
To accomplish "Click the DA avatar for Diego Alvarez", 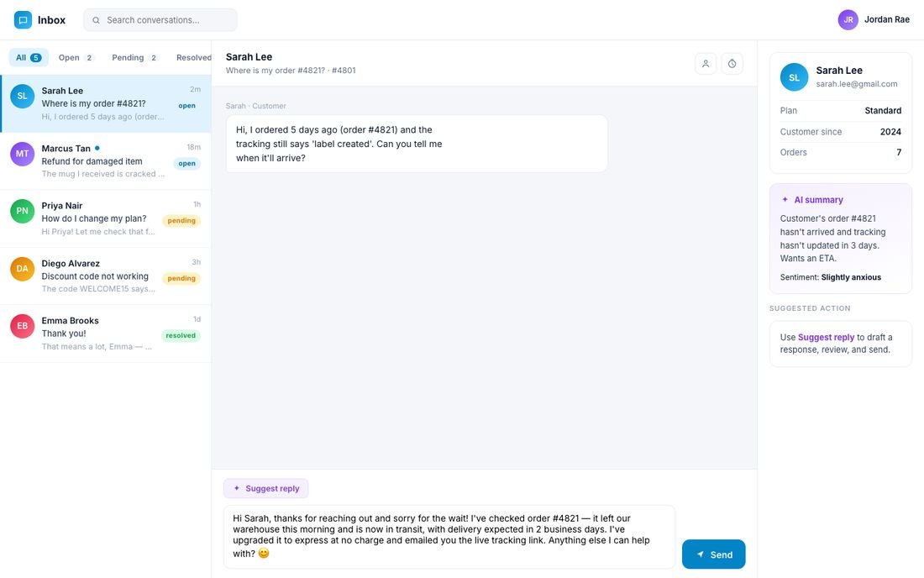I will point(23,269).
